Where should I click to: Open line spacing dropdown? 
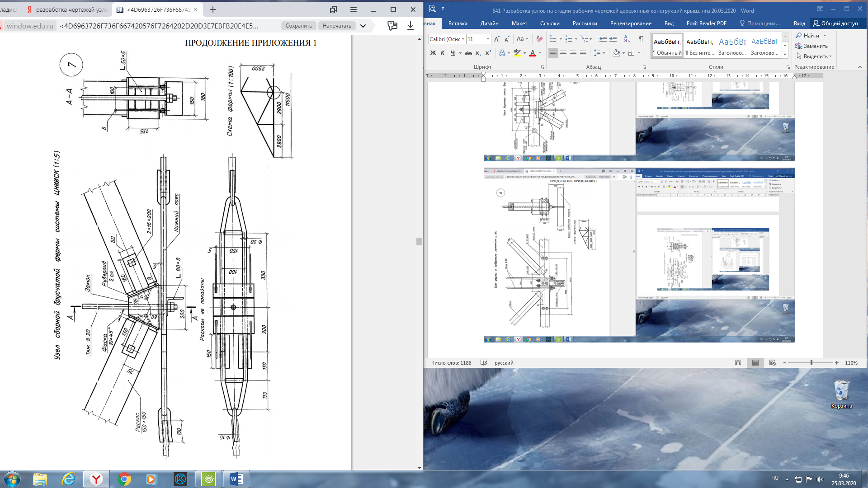(x=599, y=53)
